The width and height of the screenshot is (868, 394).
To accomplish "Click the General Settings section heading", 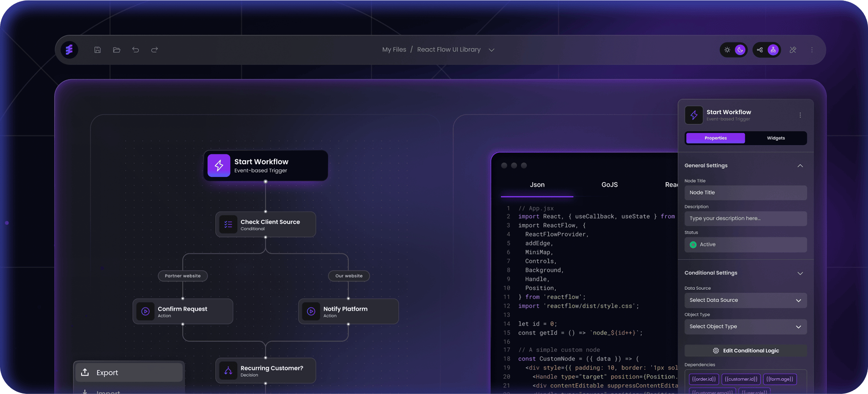I will [706, 165].
